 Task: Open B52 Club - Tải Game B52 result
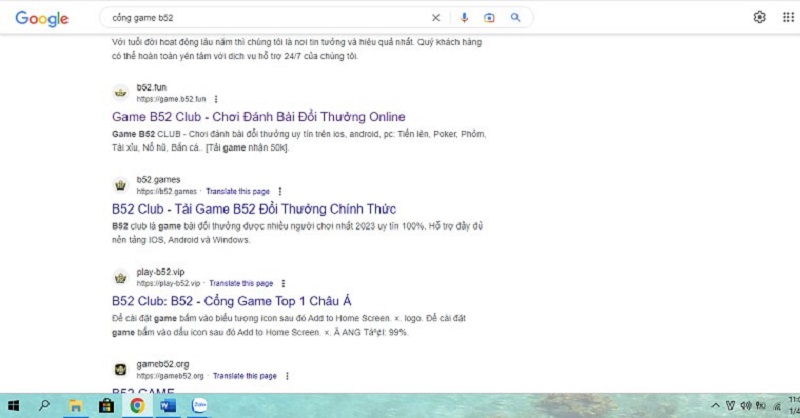point(254,209)
